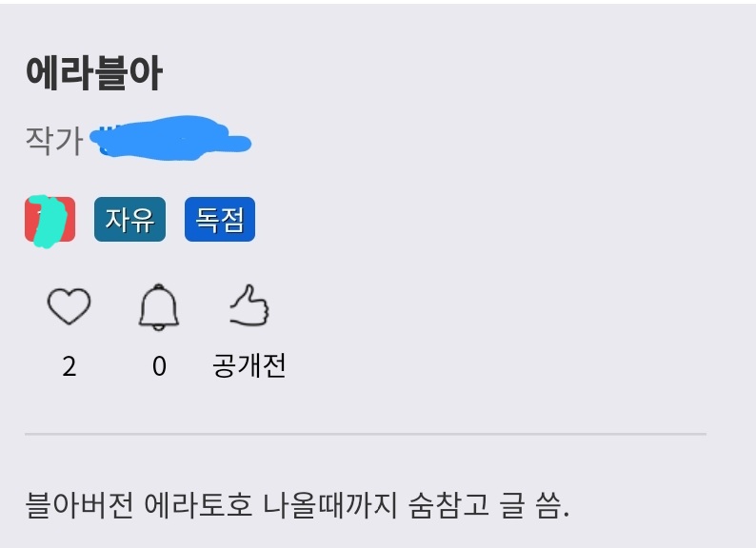Favorite the novel with the heart icon
Viewport: 756px width, 548px height.
point(69,306)
